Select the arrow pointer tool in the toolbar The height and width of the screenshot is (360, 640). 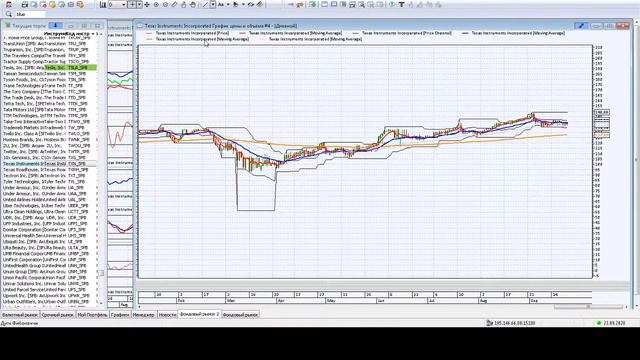pos(236,5)
